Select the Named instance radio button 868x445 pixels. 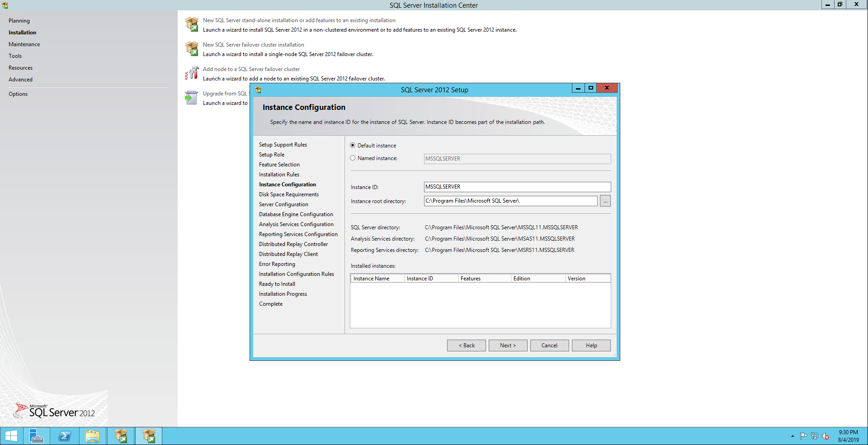point(353,158)
